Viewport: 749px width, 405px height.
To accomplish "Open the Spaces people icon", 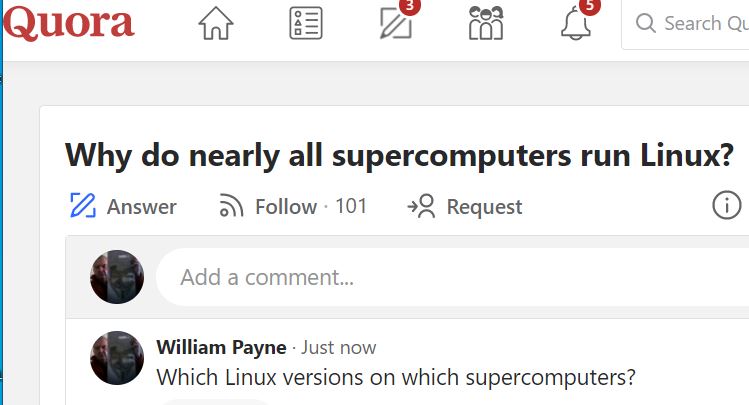I will click(486, 23).
